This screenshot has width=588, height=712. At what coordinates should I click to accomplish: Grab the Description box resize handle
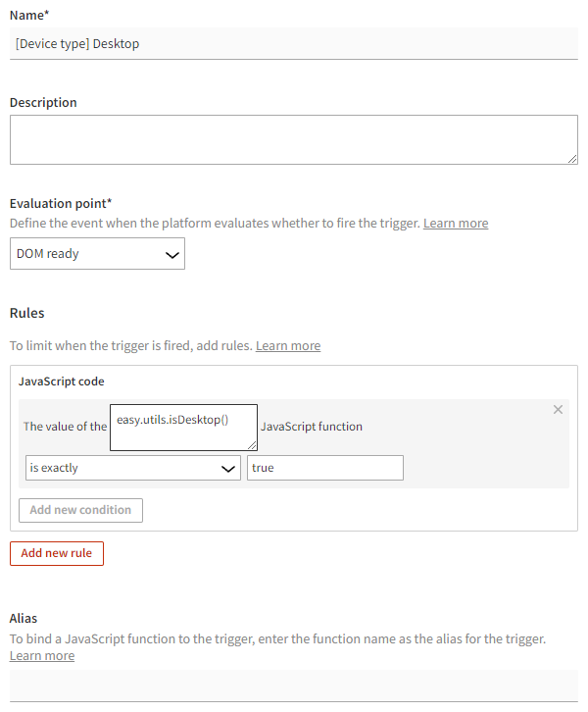(572, 158)
